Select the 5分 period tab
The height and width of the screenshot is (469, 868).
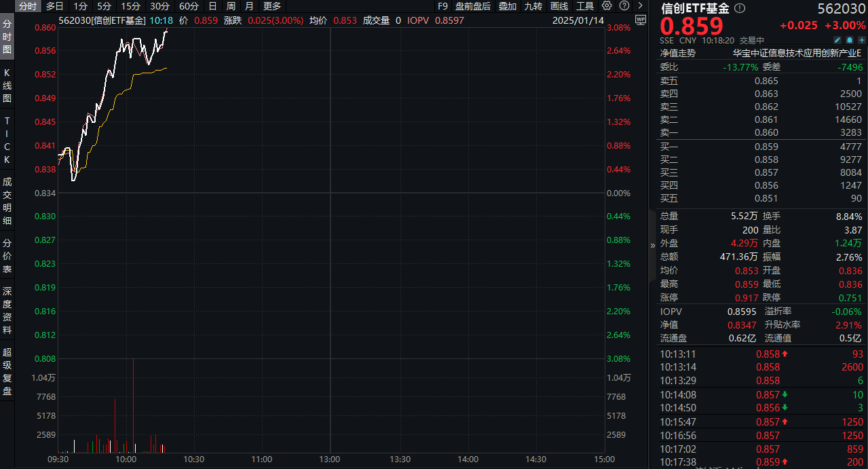click(x=104, y=6)
